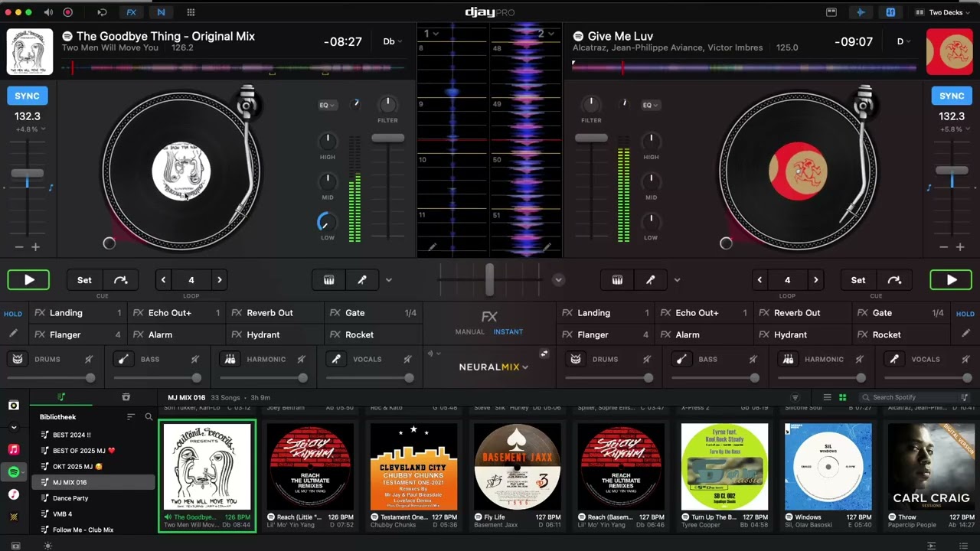
Task: Open the sampler grid icon in top bar
Action: pos(191,12)
